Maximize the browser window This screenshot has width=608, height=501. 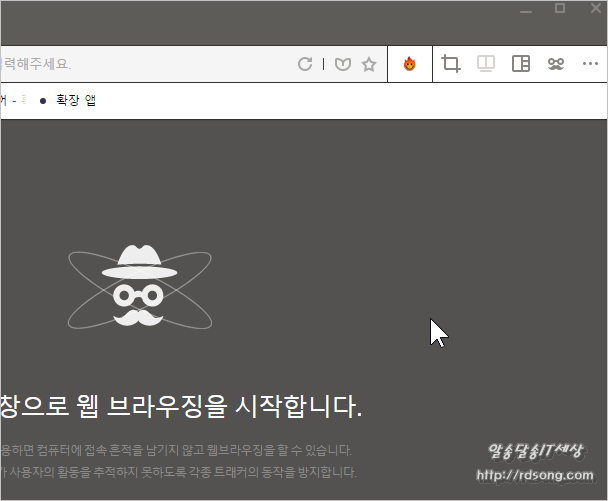tap(560, 9)
